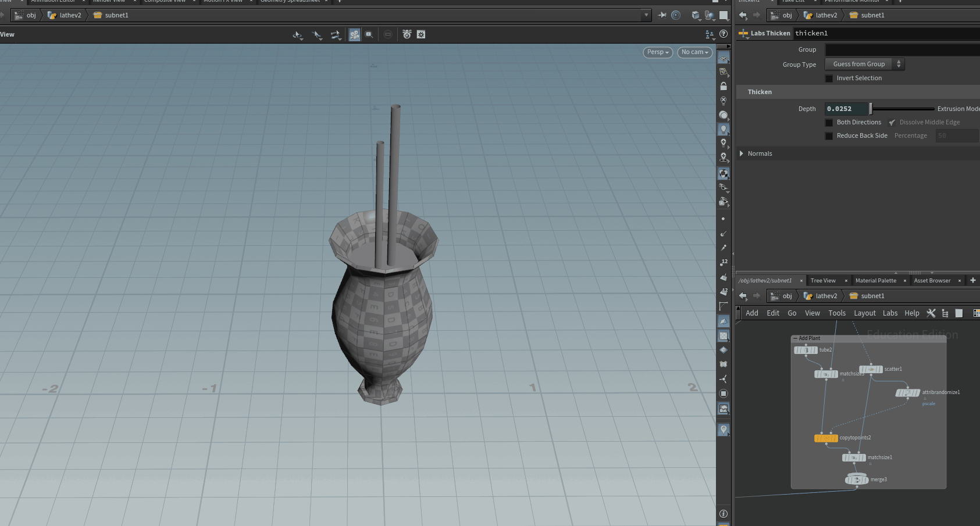Viewport: 980px width, 526px height.
Task: Click the Group input field
Action: [903, 50]
